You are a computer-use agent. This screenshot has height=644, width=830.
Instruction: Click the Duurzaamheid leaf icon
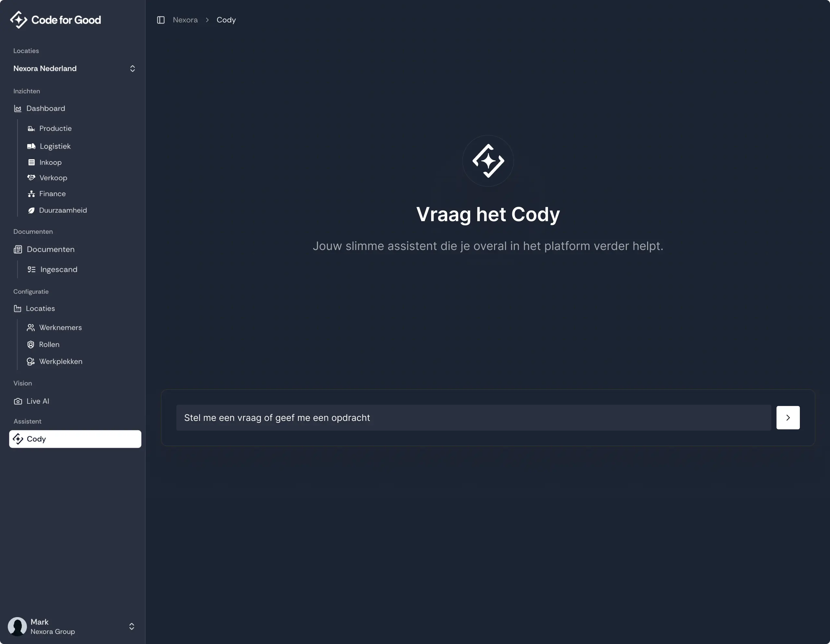click(x=31, y=210)
